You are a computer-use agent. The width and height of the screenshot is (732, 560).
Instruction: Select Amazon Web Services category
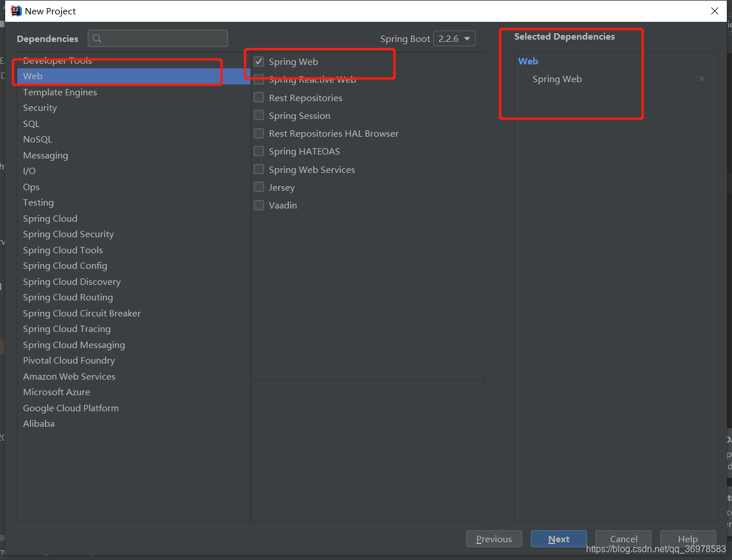(x=134, y=376)
